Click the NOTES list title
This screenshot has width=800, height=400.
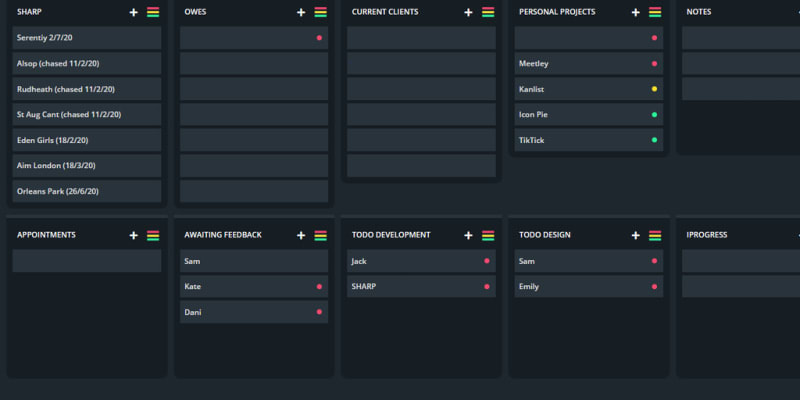click(x=699, y=12)
